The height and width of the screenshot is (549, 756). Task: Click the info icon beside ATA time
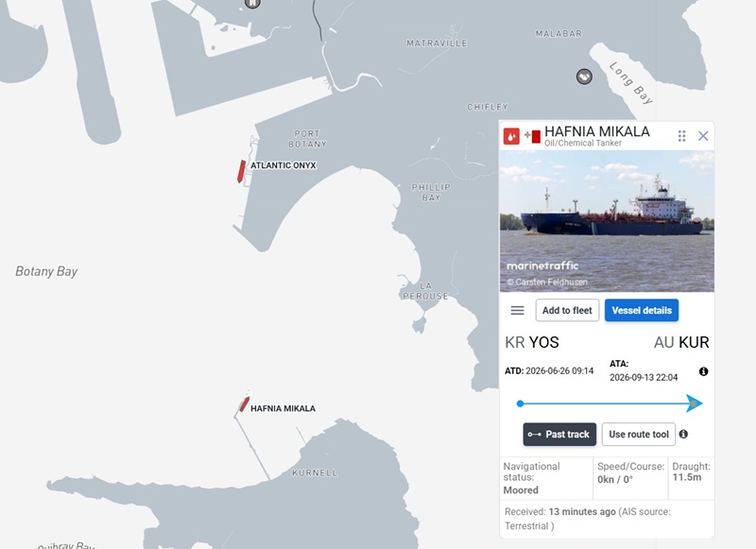(703, 371)
